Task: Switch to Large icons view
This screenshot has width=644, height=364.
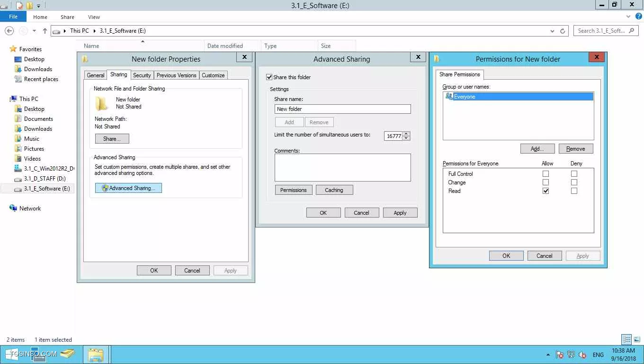Action: (637, 340)
